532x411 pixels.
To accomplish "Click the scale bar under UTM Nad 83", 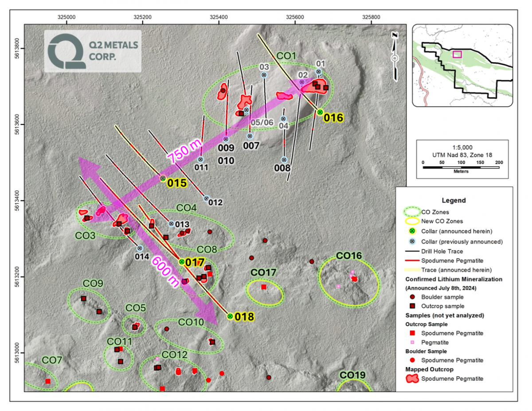I will tap(461, 167).
